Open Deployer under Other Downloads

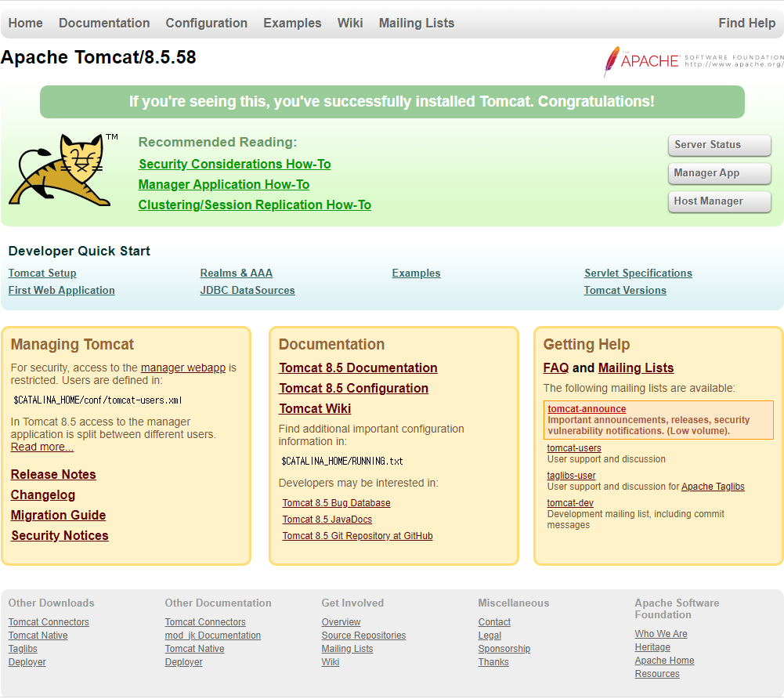pyautogui.click(x=27, y=662)
